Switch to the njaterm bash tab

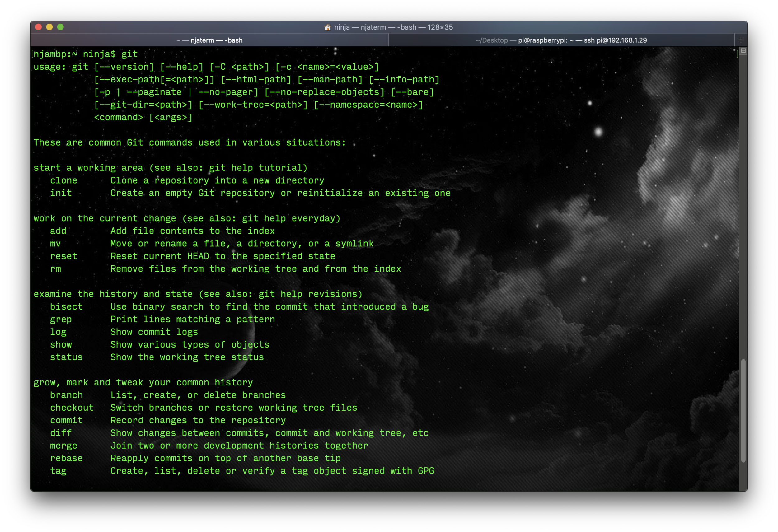point(209,40)
